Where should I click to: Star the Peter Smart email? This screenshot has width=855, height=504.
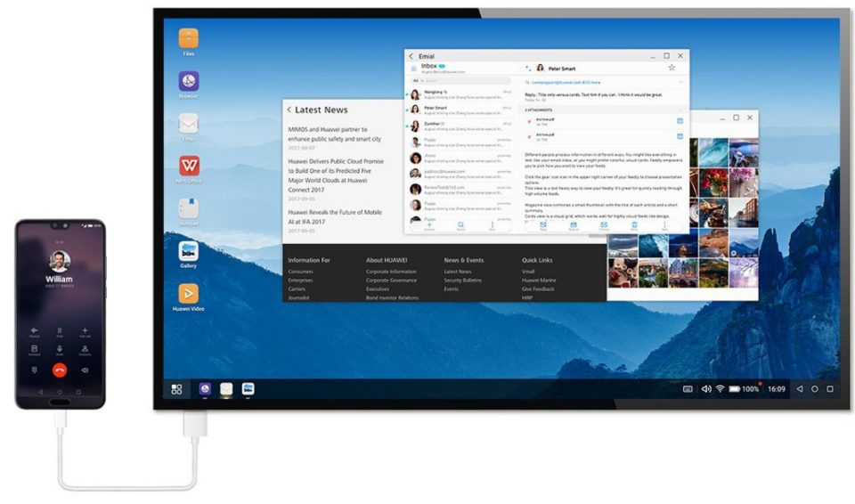672,68
